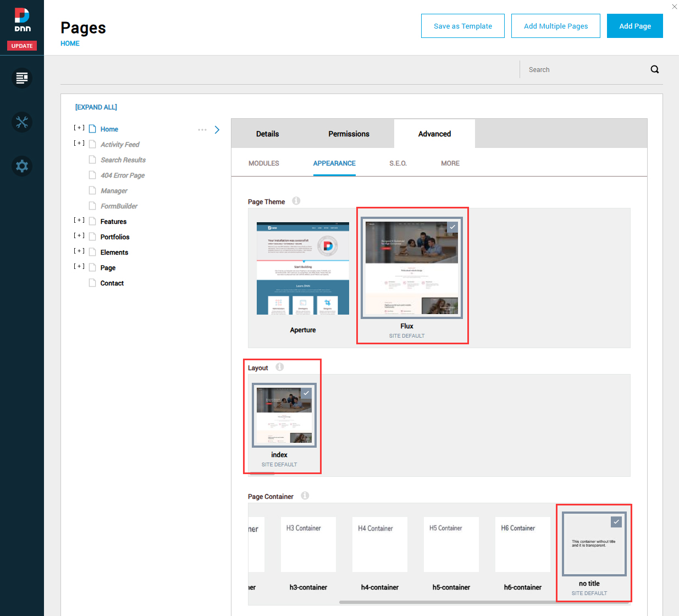Screen dimensions: 679x616
Task: Open the 404 Error Page item
Action: point(123,175)
